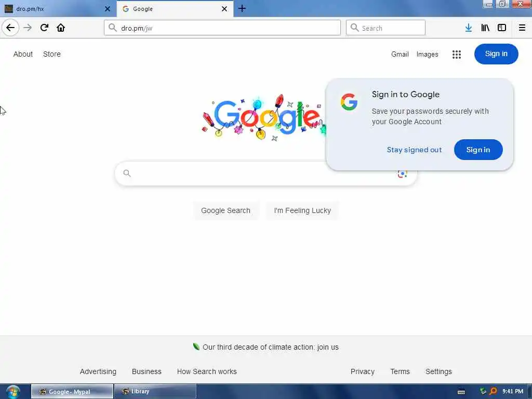This screenshot has height=399, width=532.
Task: Open the climate action join us link
Action: [x=270, y=347]
